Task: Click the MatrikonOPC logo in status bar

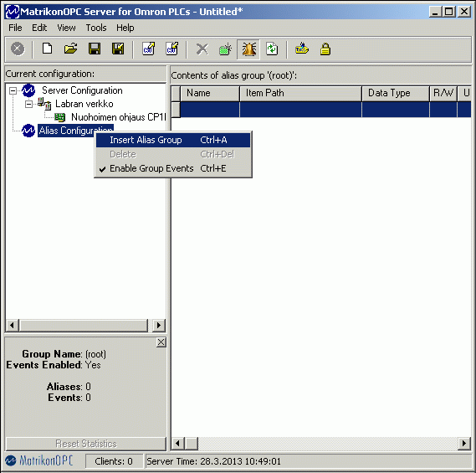Action: coord(38,460)
